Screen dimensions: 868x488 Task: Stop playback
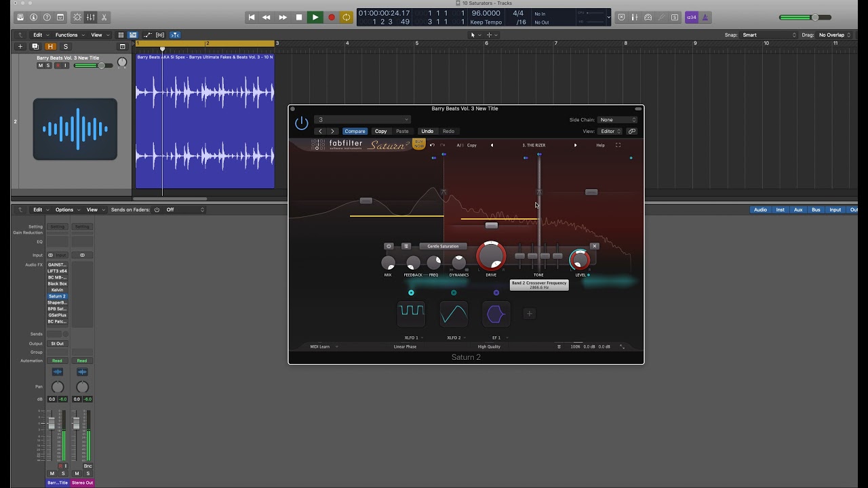tap(299, 18)
